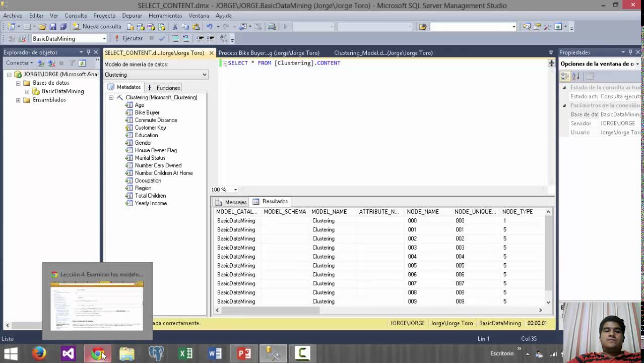This screenshot has width=644, height=363.
Task: Select the Bike Buyer column
Action: (x=147, y=112)
